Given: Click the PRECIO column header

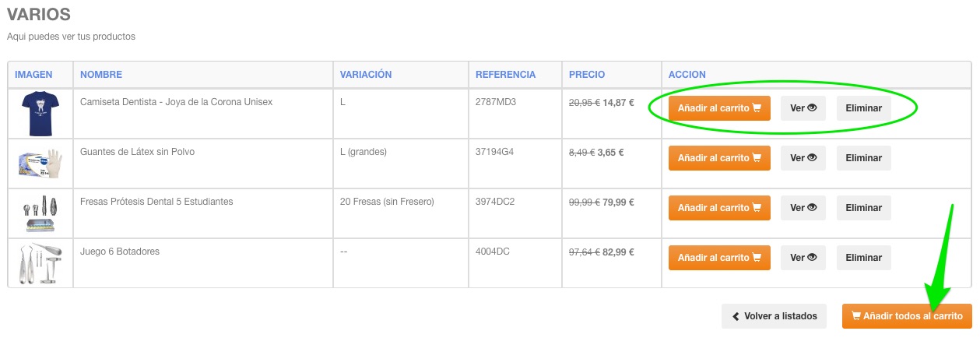Looking at the screenshot, I should point(587,75).
